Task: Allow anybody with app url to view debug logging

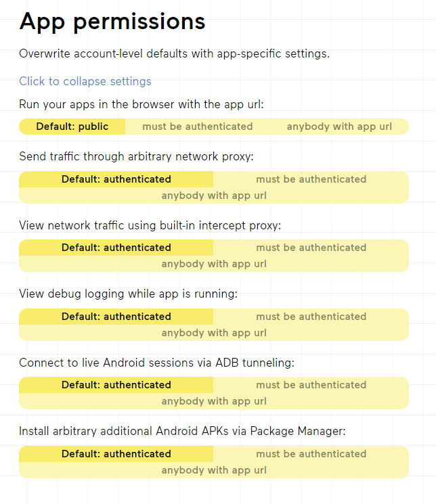Action: coord(214,333)
